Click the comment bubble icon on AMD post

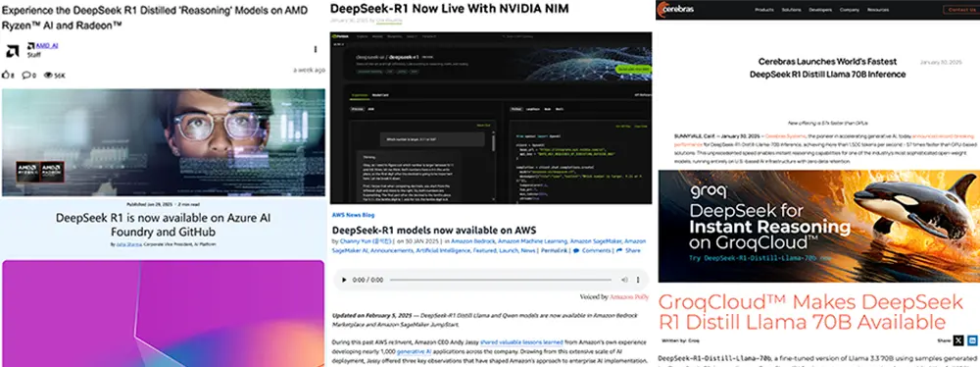pyautogui.click(x=25, y=76)
